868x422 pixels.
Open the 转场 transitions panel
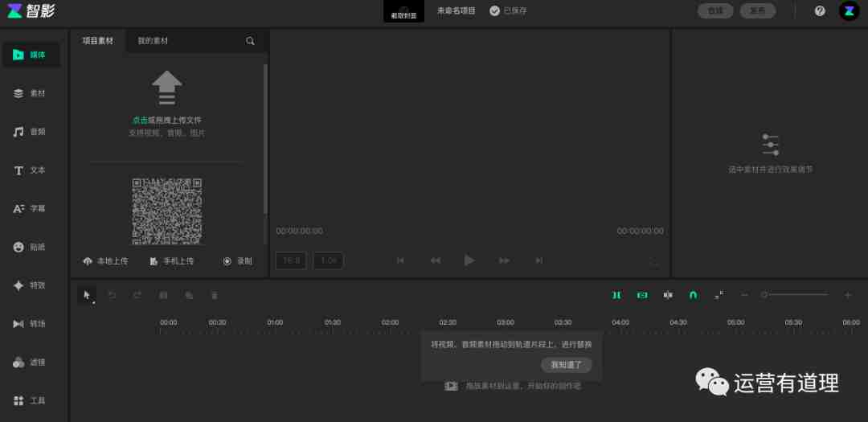click(30, 323)
